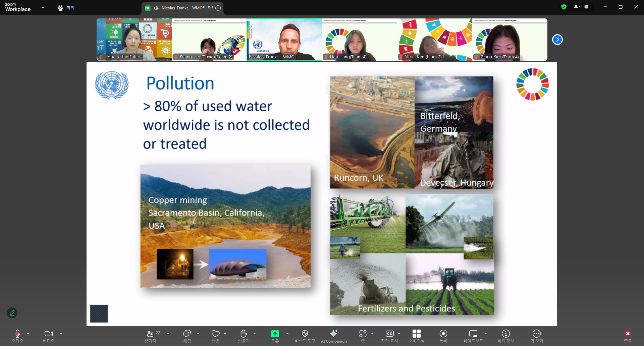The width and height of the screenshot is (644, 346).
Task: Raise hand in the meeting
Action: click(x=244, y=336)
